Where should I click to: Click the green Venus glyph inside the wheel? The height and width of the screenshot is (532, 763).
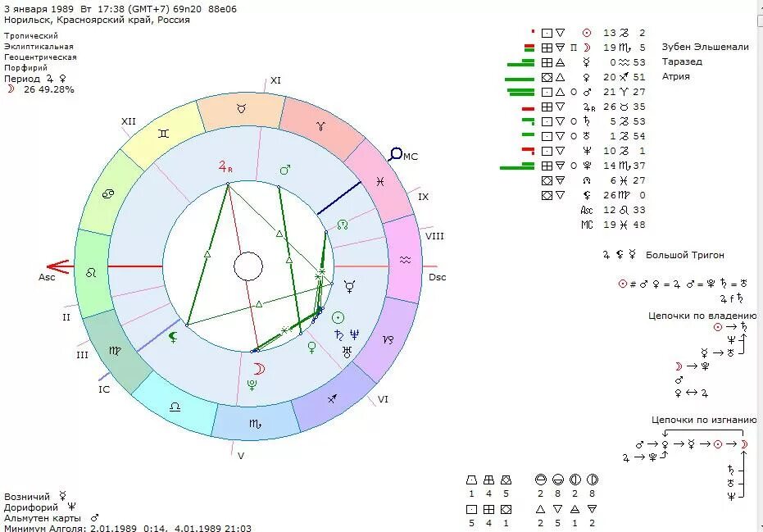[x=312, y=348]
